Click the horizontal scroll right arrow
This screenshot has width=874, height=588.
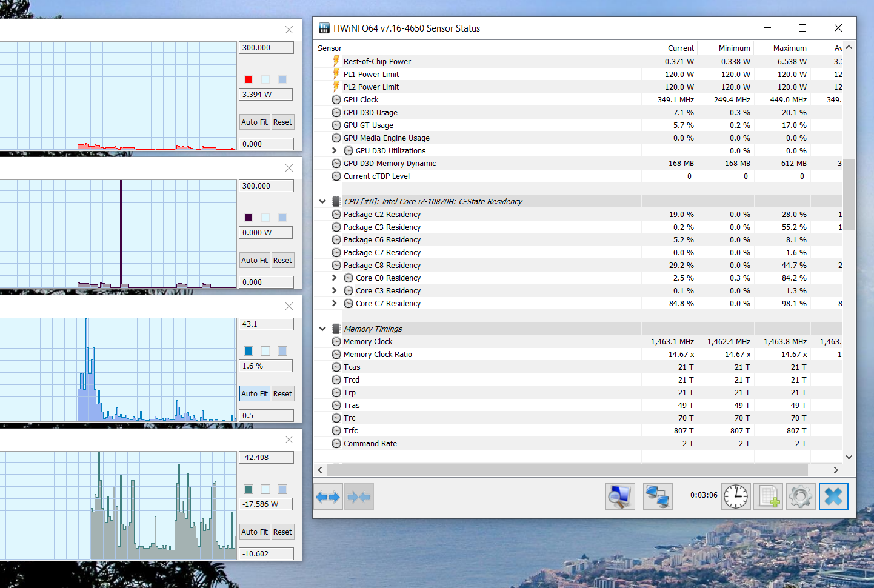[x=836, y=470]
